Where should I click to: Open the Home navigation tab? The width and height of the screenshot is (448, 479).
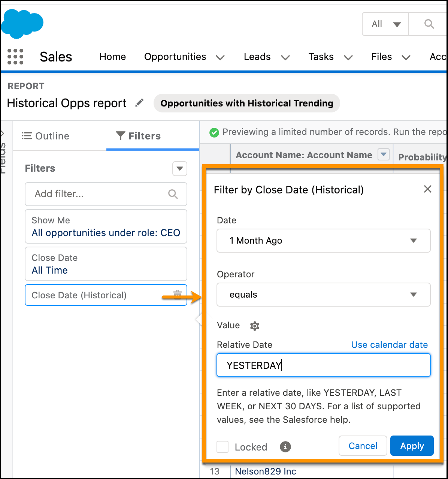pos(112,57)
